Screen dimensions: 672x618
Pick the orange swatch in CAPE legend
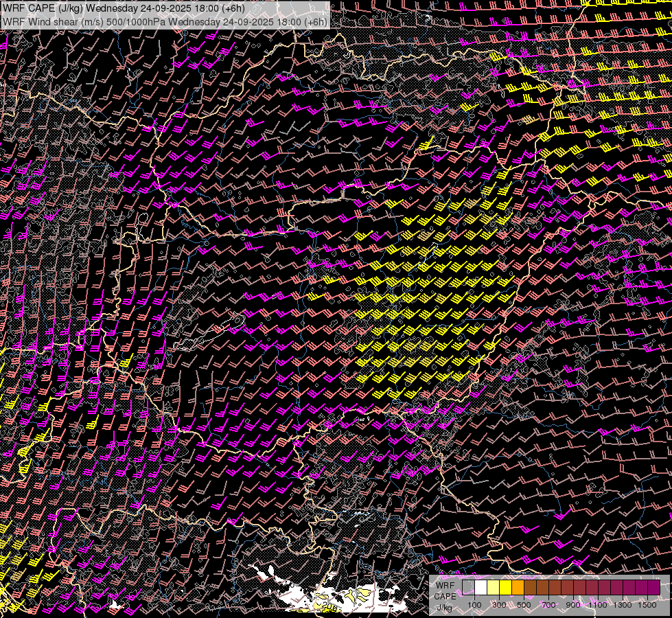pos(518,587)
